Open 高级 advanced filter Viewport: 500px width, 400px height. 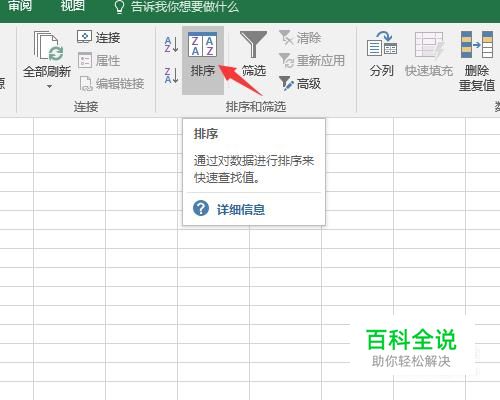[300, 83]
